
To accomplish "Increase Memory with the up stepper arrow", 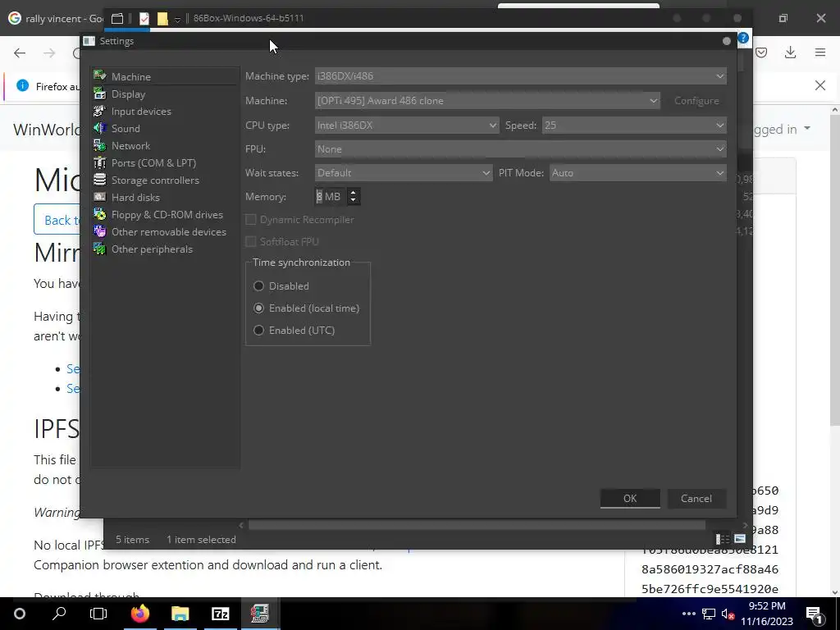I will tap(353, 192).
